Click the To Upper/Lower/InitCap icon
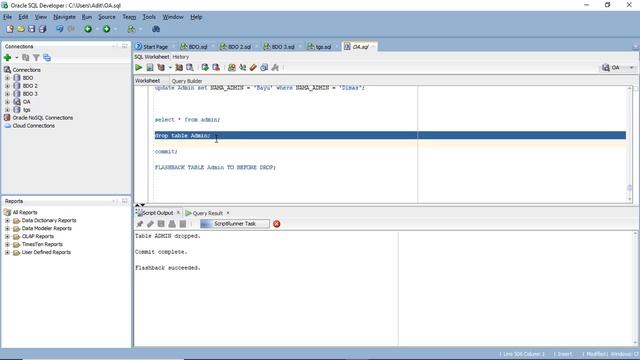 242,68
